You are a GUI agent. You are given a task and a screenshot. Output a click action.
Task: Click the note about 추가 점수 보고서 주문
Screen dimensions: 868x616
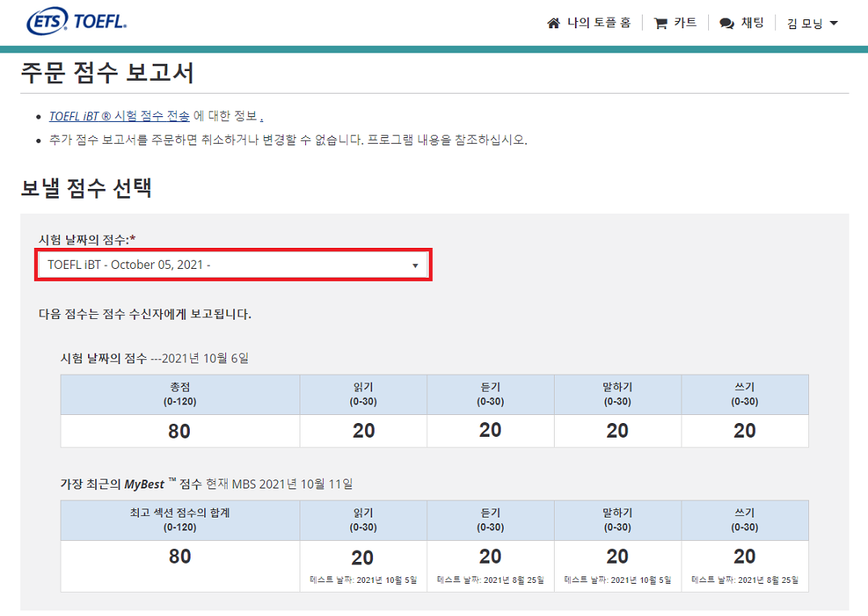point(288,140)
